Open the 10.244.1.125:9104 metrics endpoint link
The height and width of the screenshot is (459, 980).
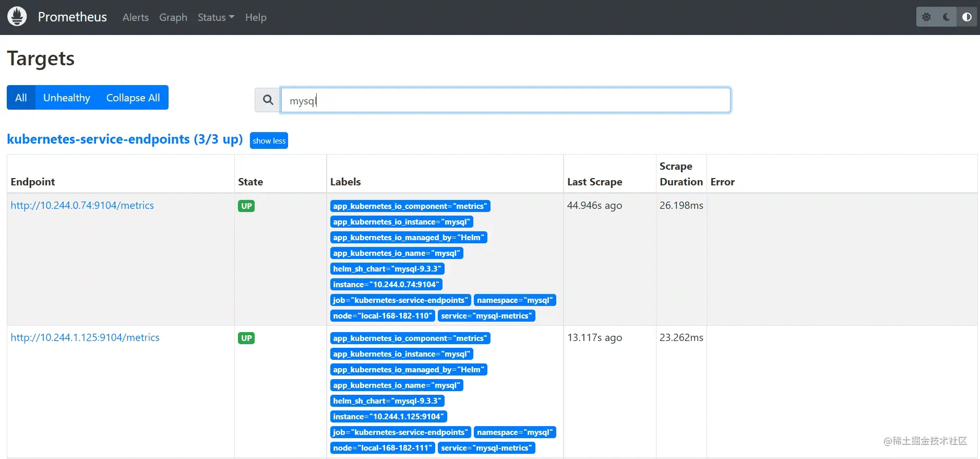tap(85, 337)
